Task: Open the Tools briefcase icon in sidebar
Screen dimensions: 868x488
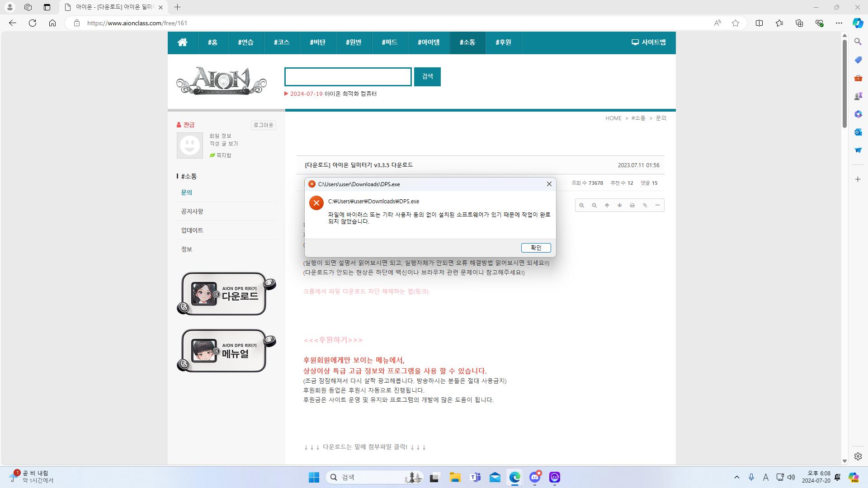Action: coord(858,78)
